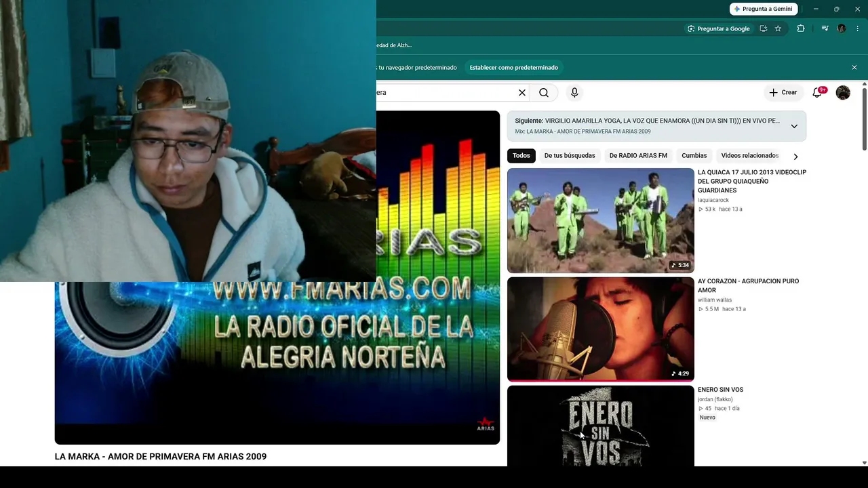Click the Pregunta a Gemini button
868x488 pixels.
pyautogui.click(x=763, y=9)
